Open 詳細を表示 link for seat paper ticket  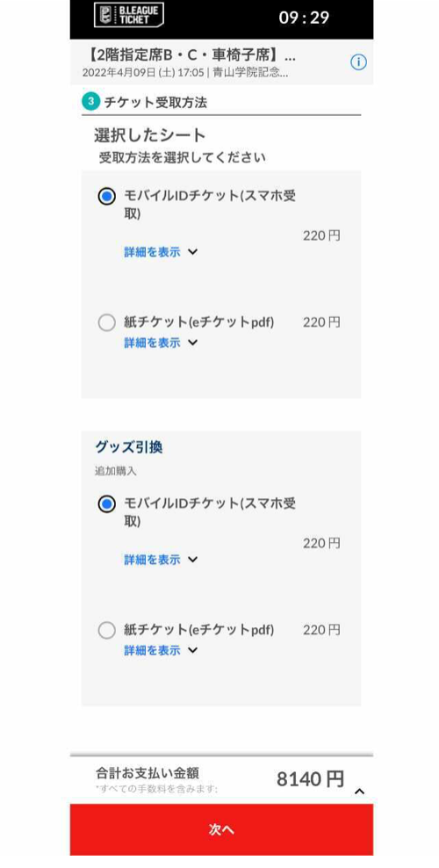click(x=152, y=343)
